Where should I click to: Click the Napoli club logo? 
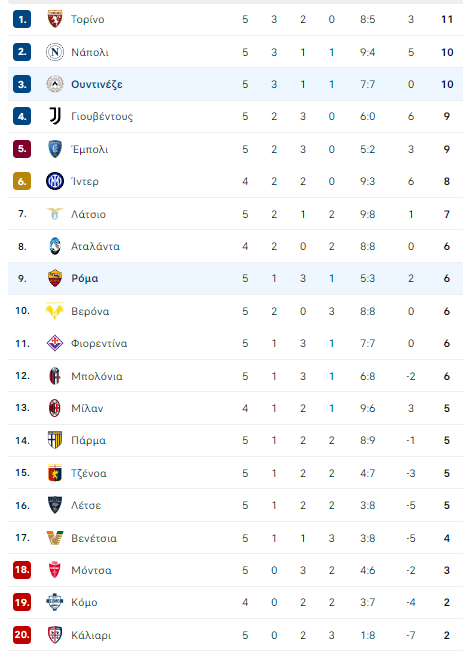55,52
